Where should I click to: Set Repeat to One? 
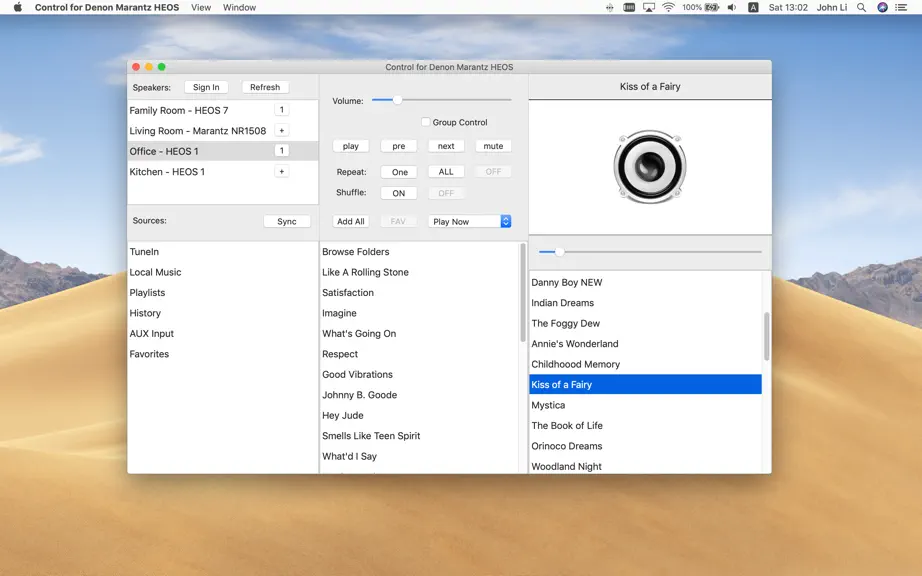click(x=399, y=172)
